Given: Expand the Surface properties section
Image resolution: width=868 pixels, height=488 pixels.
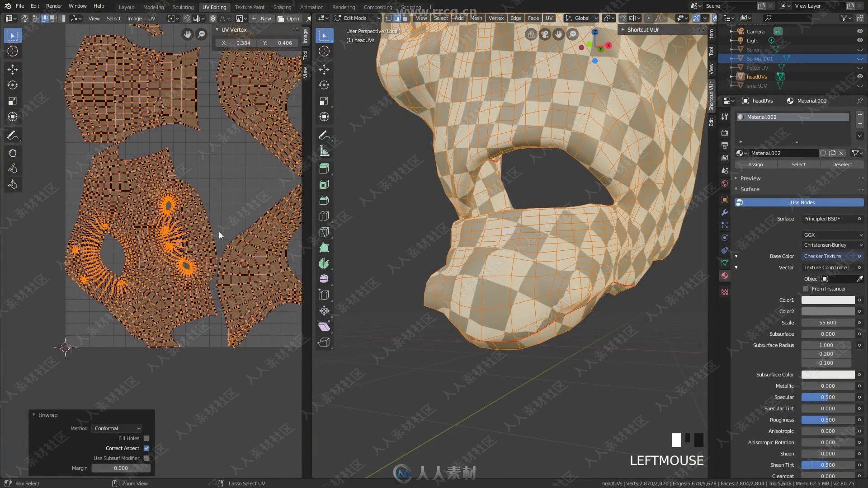Looking at the screenshot, I should [x=750, y=189].
